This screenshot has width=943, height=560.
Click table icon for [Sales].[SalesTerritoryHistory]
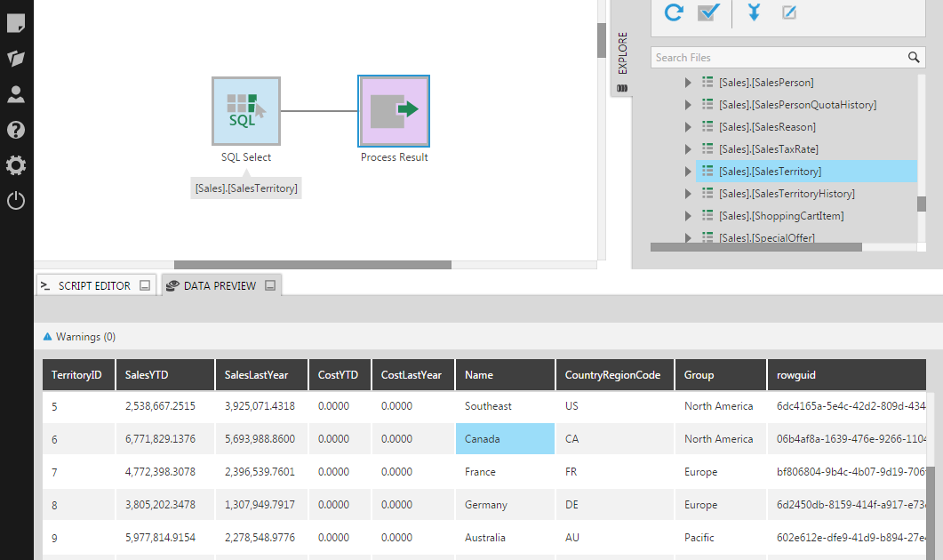pos(707,193)
